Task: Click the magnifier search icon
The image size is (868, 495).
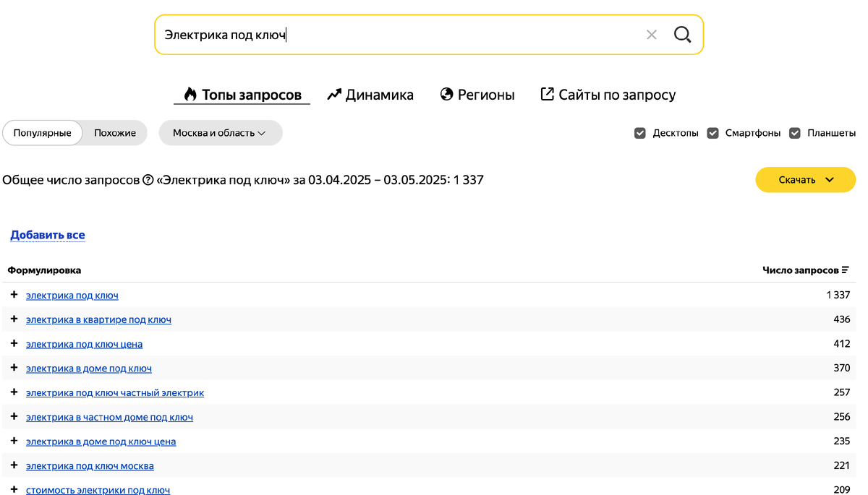Action: pos(682,34)
